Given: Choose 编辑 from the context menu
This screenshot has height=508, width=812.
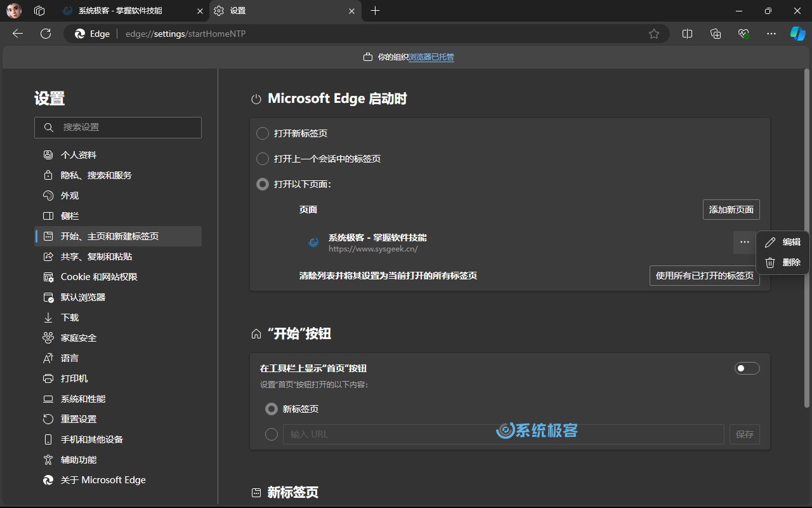Looking at the screenshot, I should coord(783,242).
